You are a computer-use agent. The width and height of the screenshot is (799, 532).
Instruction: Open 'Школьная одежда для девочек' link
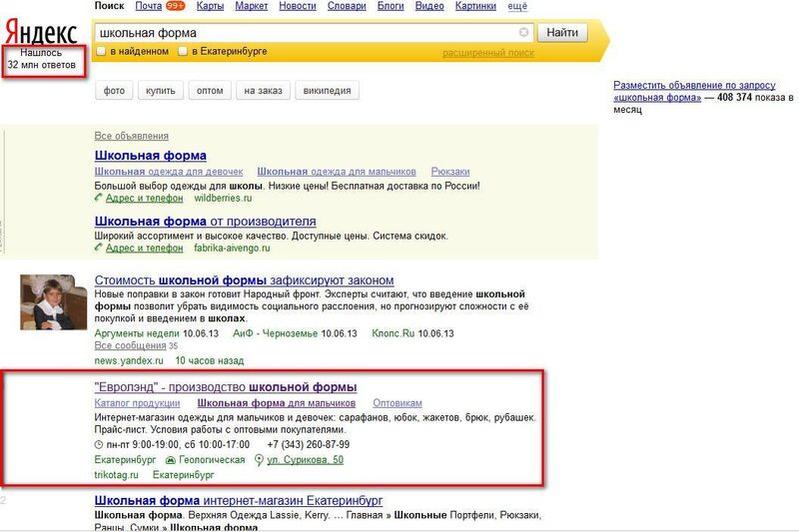tap(169, 172)
